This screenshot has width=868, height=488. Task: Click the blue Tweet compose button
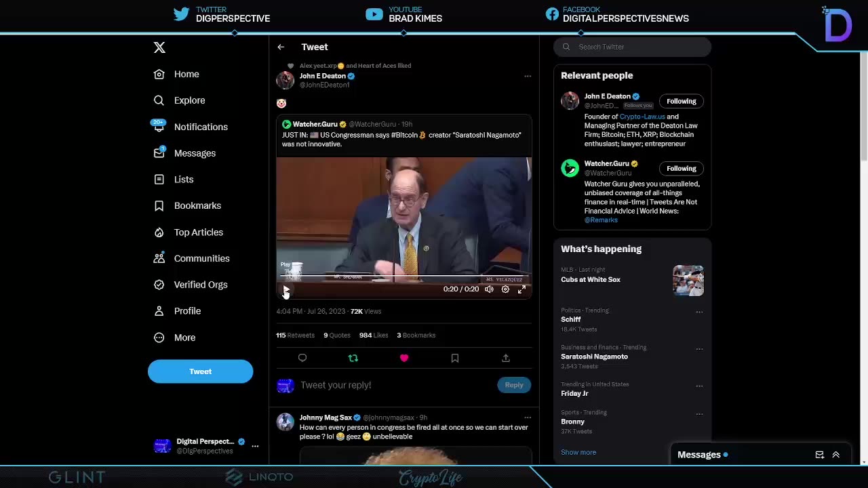pos(200,371)
